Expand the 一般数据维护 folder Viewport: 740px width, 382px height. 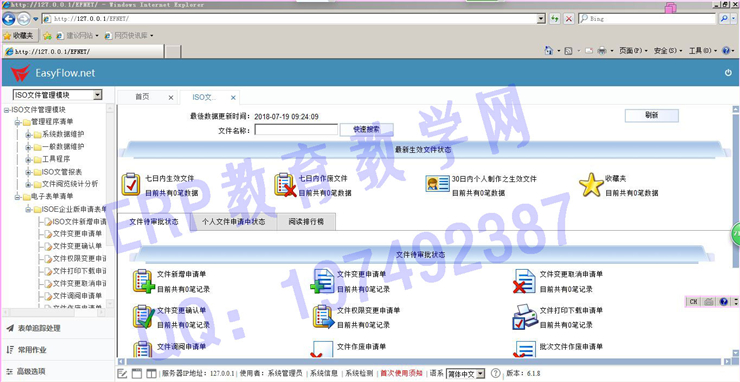click(x=28, y=147)
